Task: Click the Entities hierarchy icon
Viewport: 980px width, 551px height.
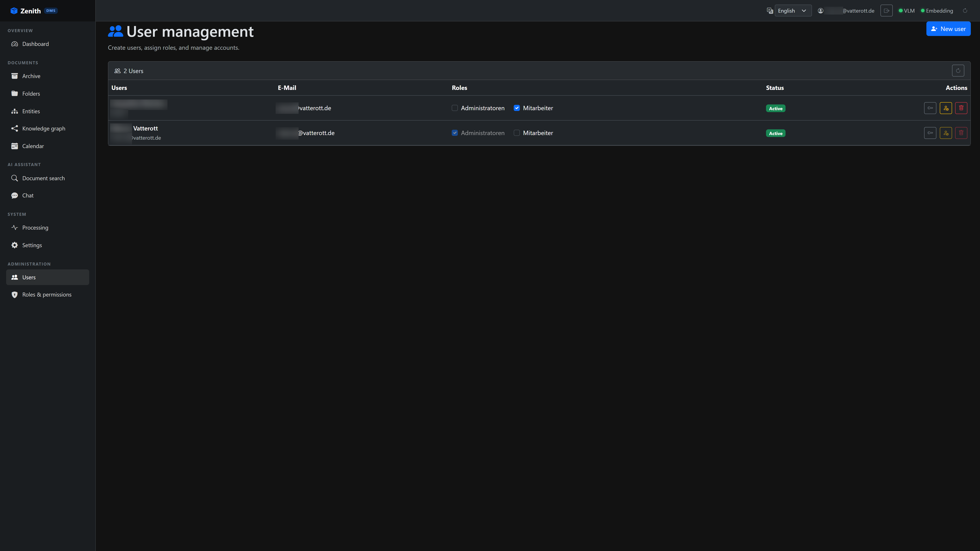Action: [15, 111]
